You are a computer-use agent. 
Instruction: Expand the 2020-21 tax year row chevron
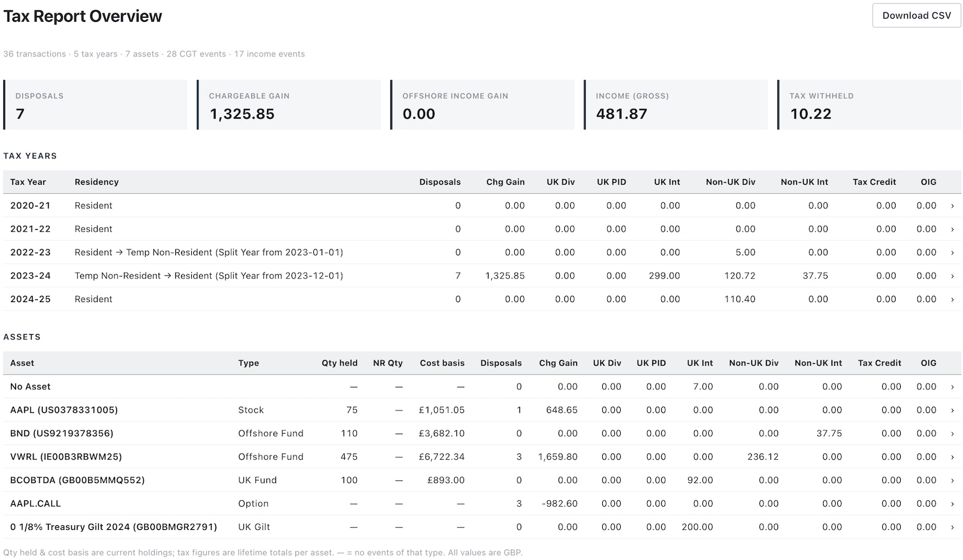tap(952, 206)
